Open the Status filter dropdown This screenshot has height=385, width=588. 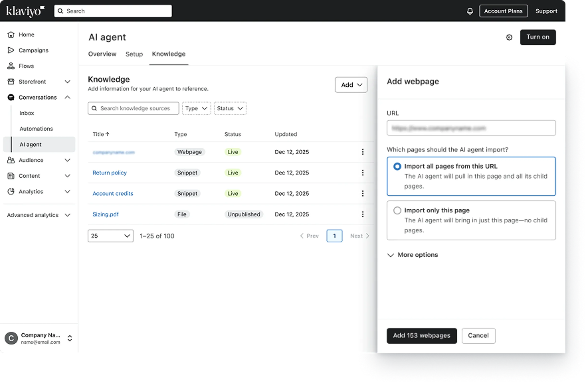pyautogui.click(x=230, y=108)
